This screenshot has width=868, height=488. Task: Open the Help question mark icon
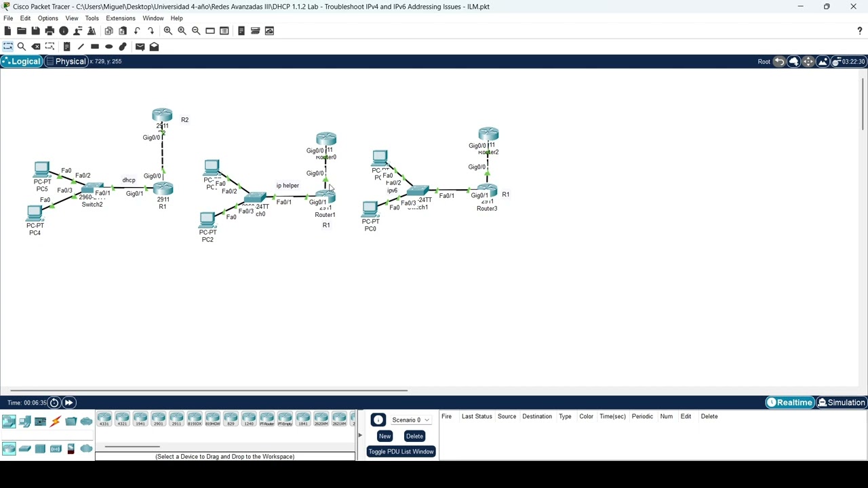(860, 30)
